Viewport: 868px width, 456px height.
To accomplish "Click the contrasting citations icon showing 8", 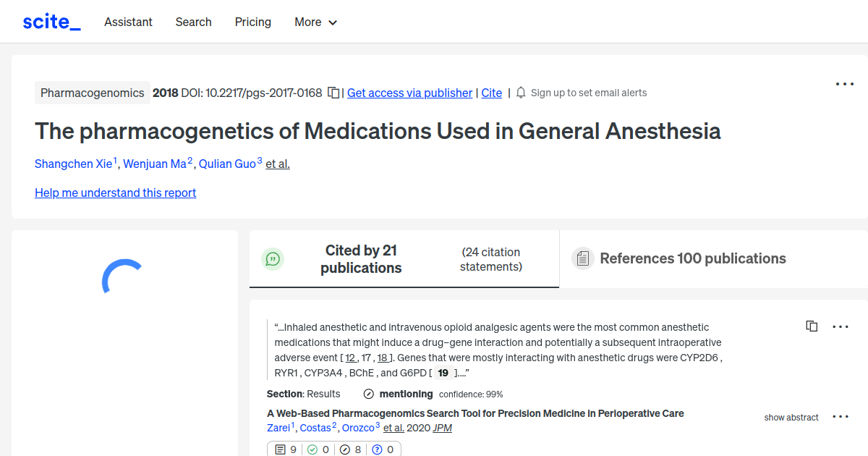I will tap(344, 449).
